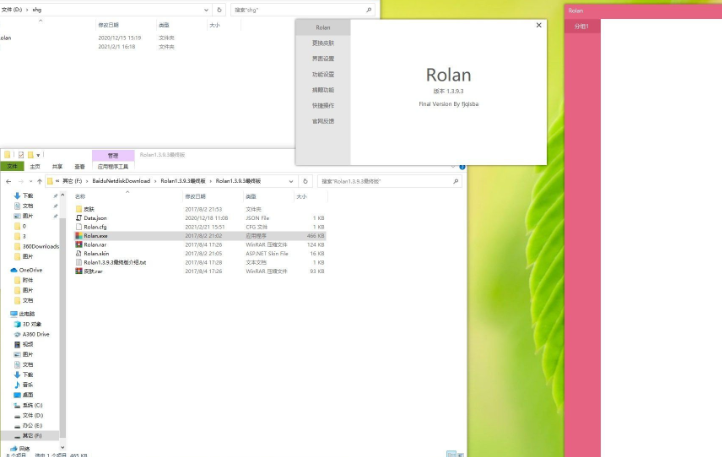Open address bar history dropdown in lower Explorer

[x=291, y=182]
